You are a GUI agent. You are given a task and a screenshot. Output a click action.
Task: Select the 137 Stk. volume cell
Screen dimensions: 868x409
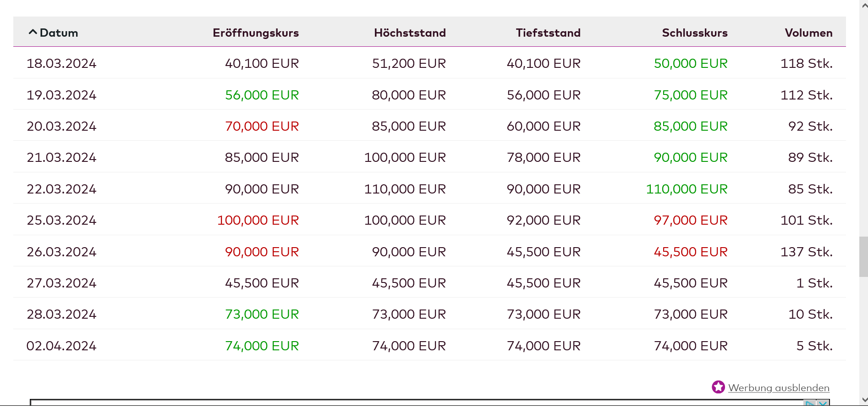pos(806,252)
